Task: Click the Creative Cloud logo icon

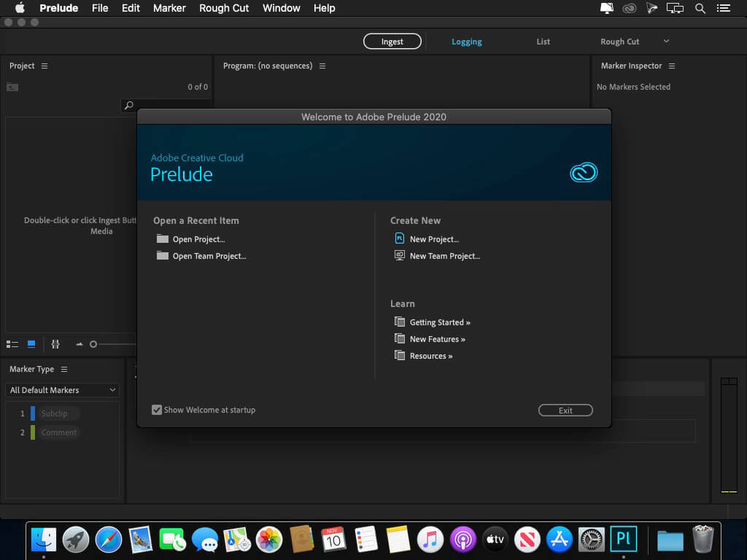Action: (x=584, y=172)
